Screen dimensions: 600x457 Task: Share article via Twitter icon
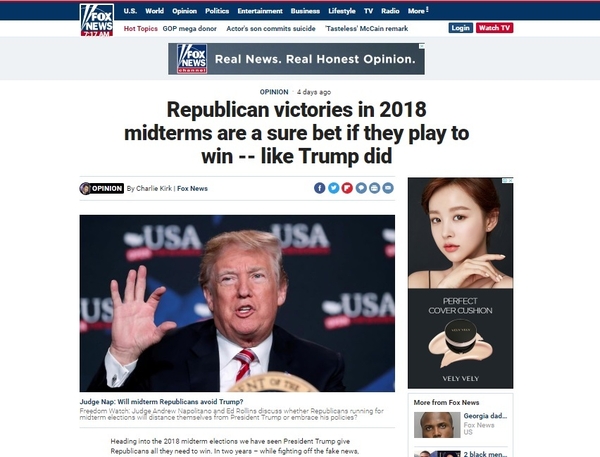click(333, 188)
